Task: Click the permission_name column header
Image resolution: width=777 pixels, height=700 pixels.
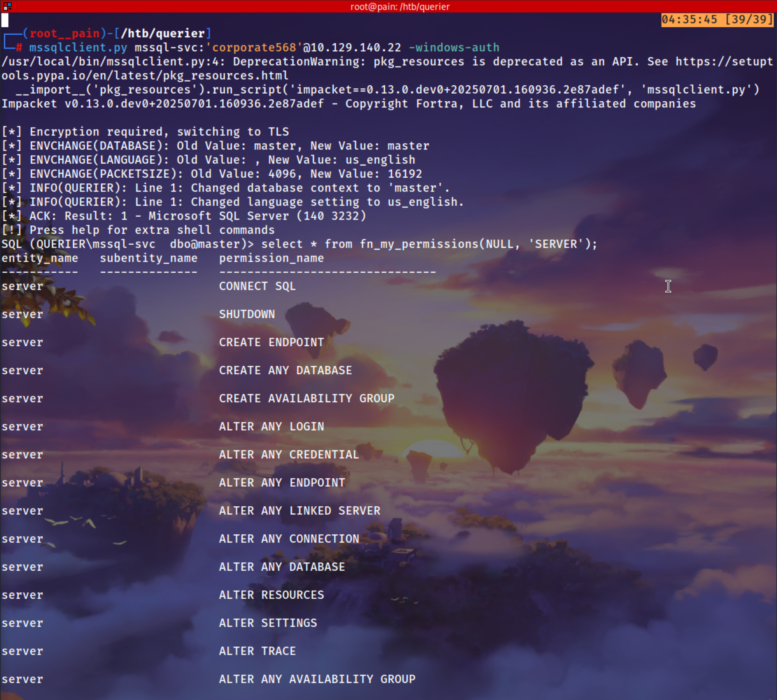Action: tap(271, 258)
